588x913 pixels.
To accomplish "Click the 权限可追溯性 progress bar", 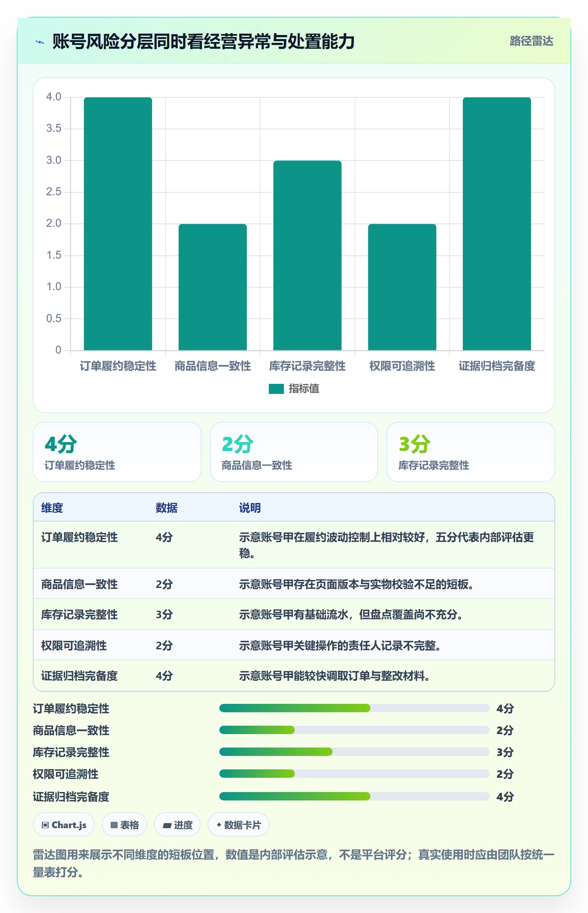I will 354,774.
